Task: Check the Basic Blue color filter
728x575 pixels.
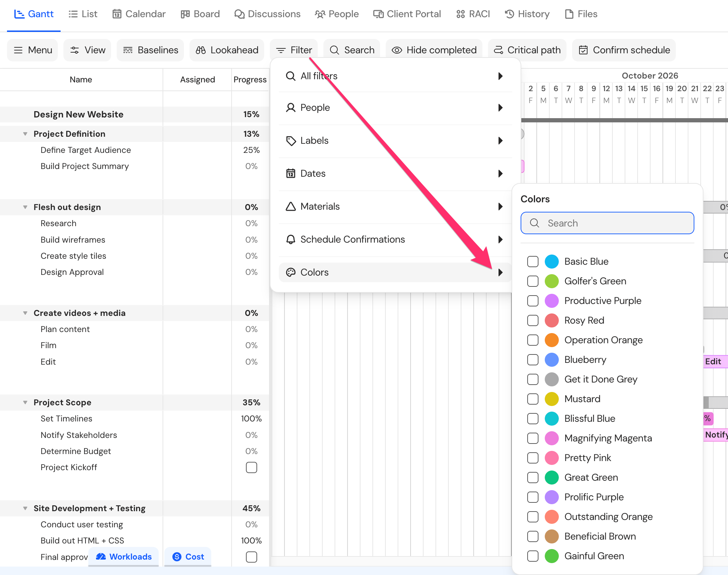Action: [x=533, y=262]
